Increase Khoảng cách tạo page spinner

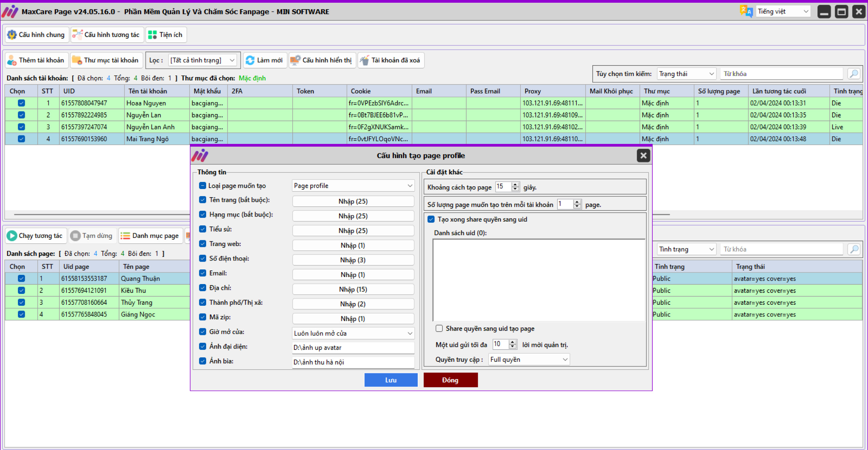click(x=515, y=185)
